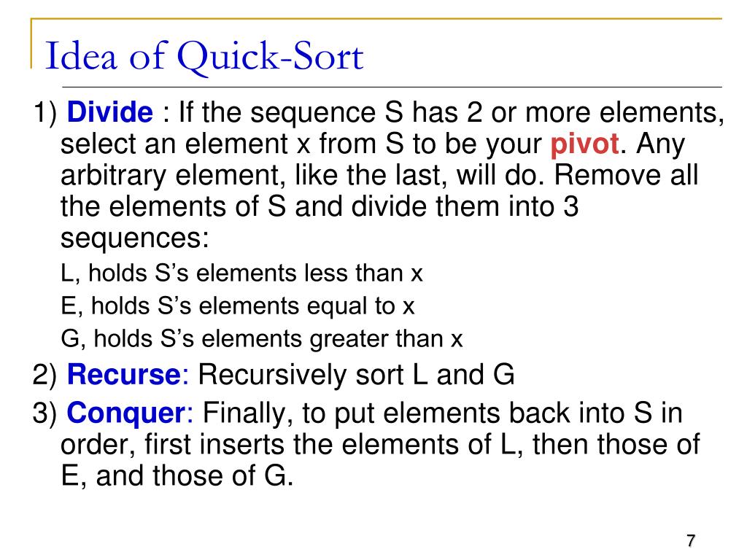Click the horizontal line under the title
This screenshot has height=560, width=747.
click(x=392, y=87)
